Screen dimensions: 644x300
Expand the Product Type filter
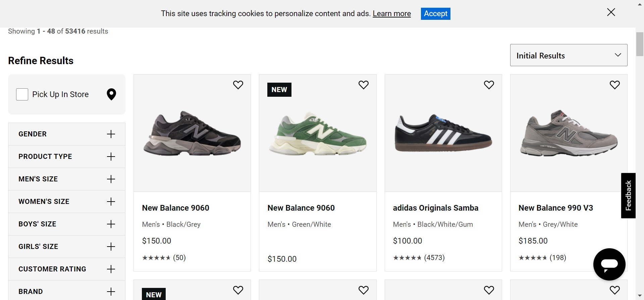111,157
